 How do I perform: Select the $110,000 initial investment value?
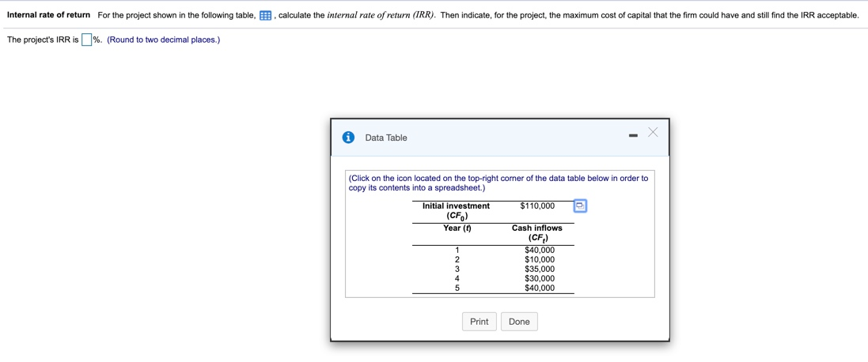click(537, 206)
